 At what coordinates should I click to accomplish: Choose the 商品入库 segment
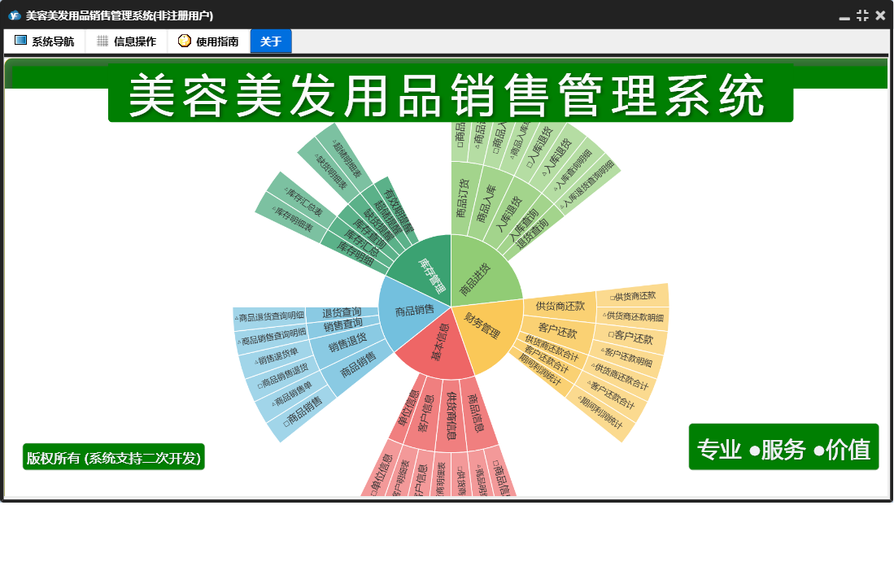pyautogui.click(x=486, y=203)
